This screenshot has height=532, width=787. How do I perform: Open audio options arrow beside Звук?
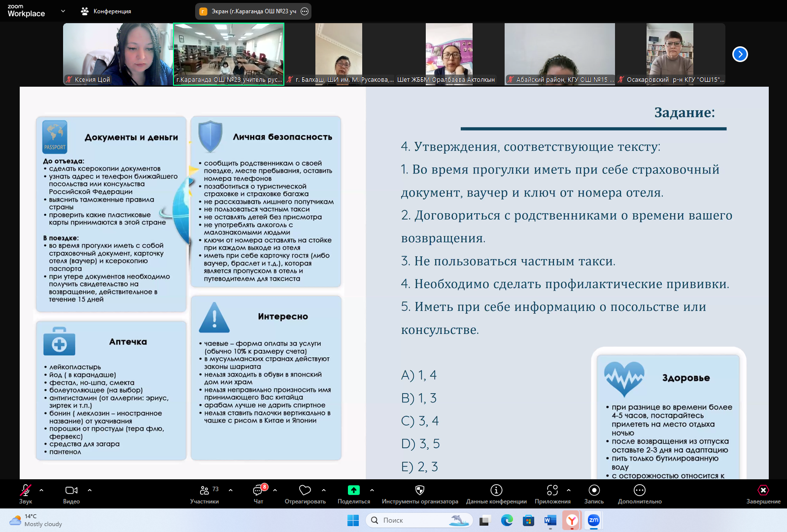(41, 490)
